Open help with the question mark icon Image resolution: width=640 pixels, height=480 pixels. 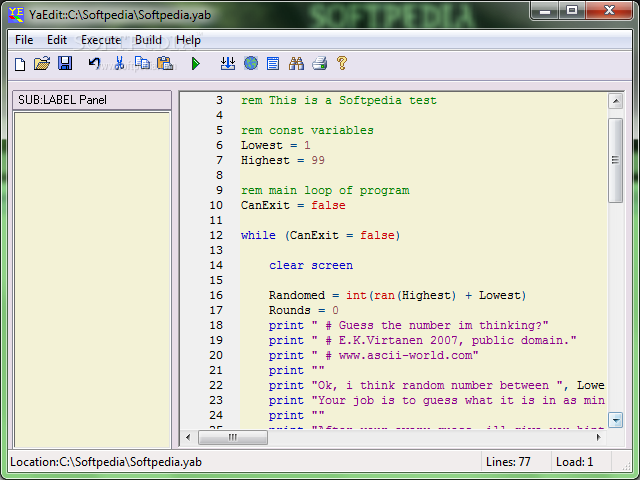[x=342, y=64]
